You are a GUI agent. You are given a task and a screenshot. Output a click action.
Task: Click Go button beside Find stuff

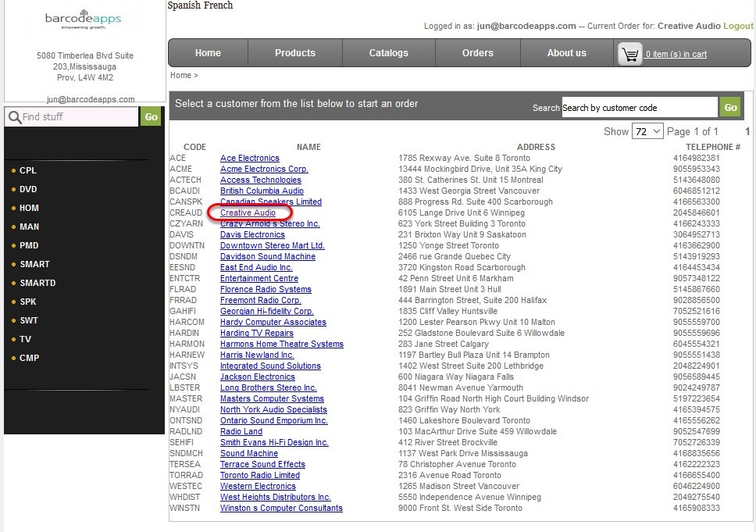pyautogui.click(x=151, y=116)
